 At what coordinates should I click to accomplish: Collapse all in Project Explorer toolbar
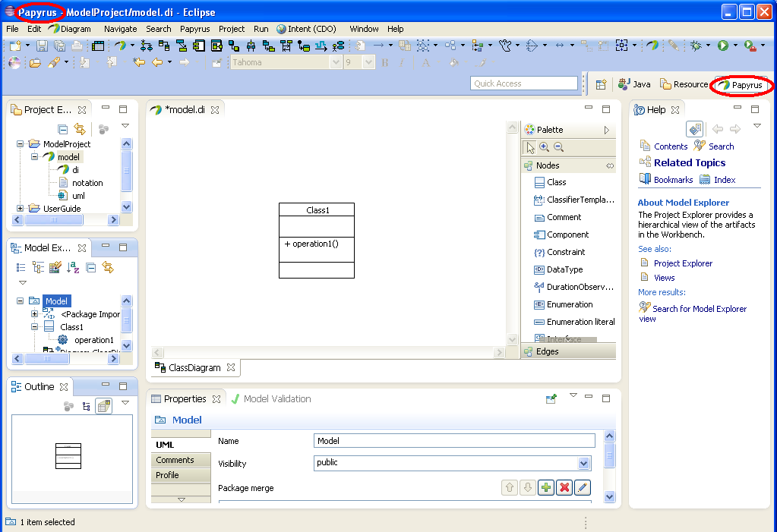click(x=63, y=129)
